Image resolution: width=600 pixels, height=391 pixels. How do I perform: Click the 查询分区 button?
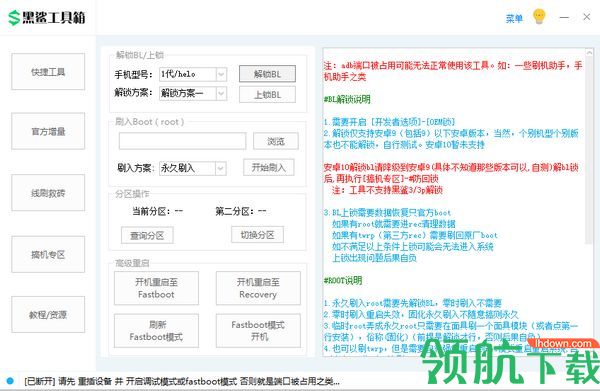pos(147,235)
